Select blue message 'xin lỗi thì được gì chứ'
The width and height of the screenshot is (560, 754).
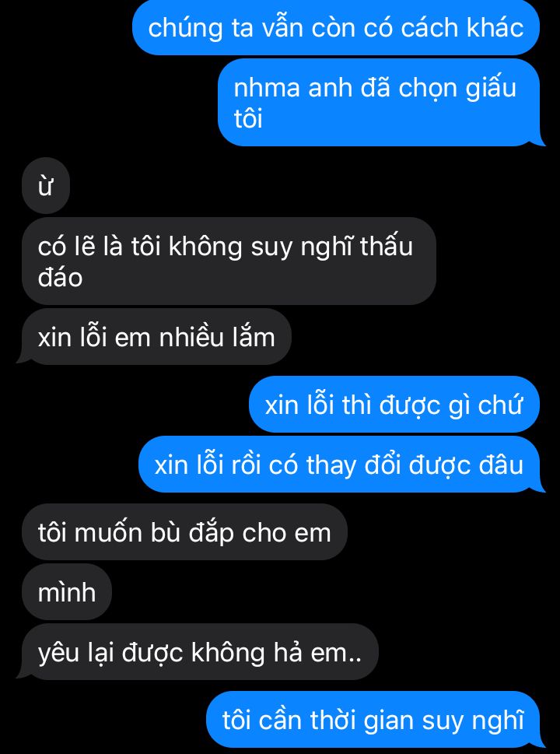click(394, 405)
